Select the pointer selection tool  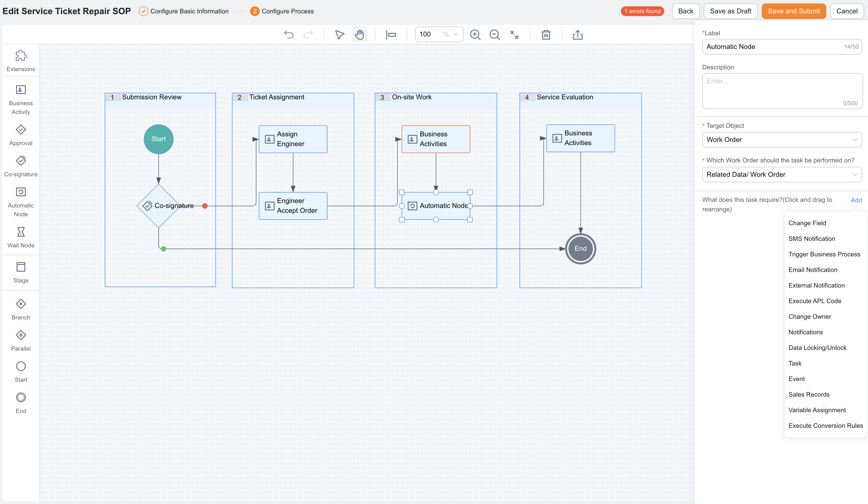click(x=340, y=34)
